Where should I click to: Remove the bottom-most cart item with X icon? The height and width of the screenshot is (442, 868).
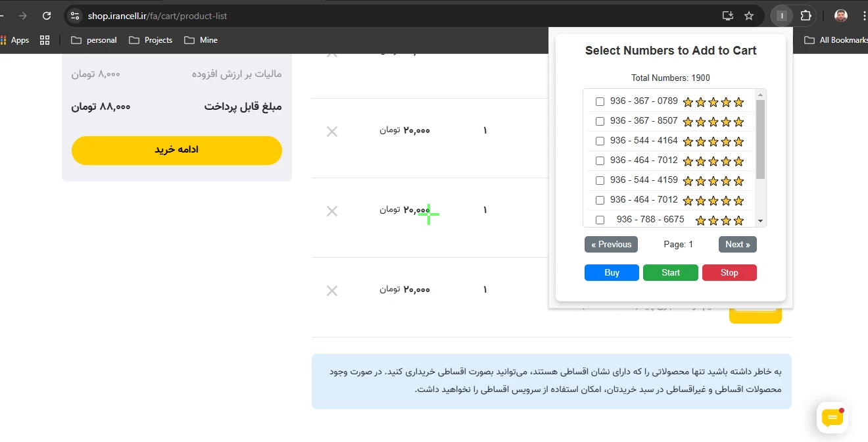(x=332, y=291)
